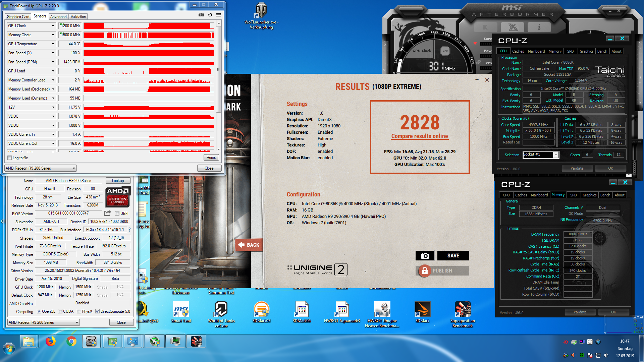Toggle the DirectCompute 5.0 checkbox
This screenshot has height=362, width=644.
pyautogui.click(x=97, y=311)
